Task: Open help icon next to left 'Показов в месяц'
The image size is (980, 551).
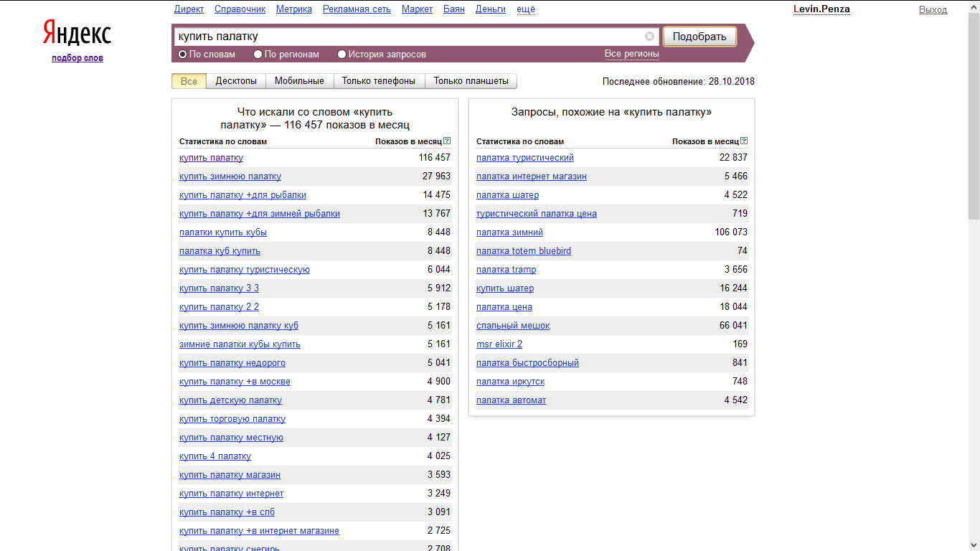Action: tap(447, 141)
